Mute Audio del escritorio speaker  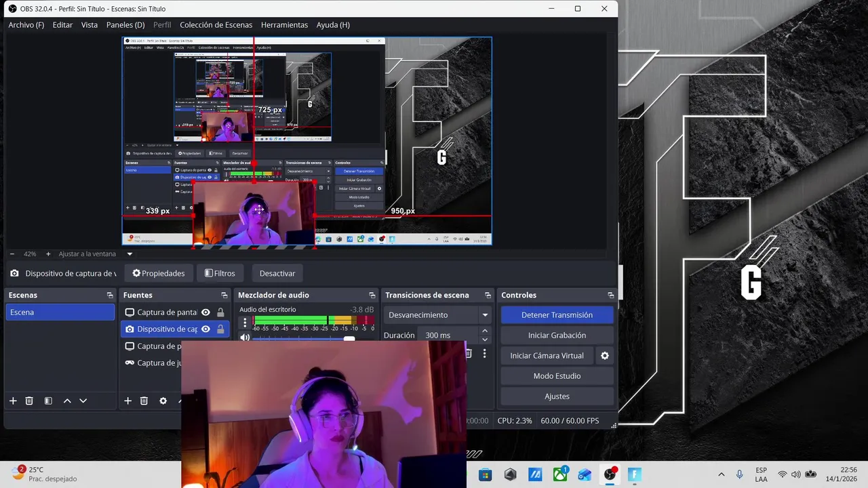click(245, 337)
